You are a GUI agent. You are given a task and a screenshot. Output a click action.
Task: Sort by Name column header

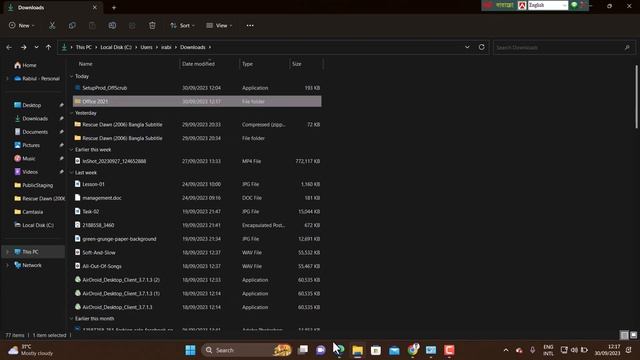pyautogui.click(x=85, y=64)
